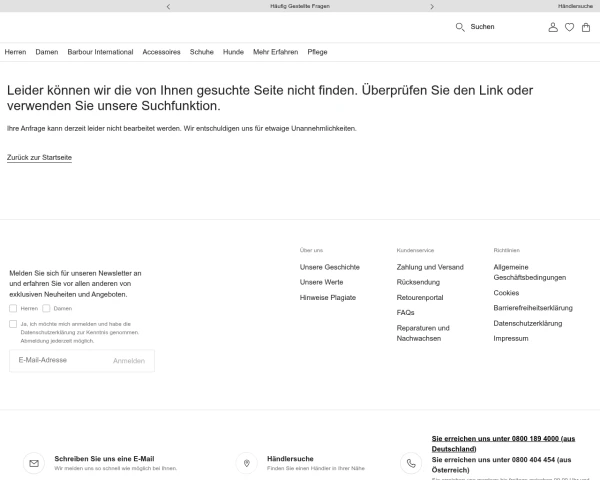The height and width of the screenshot is (480, 600).
Task: Tick the privacy consent checkbox
Action: 13,324
